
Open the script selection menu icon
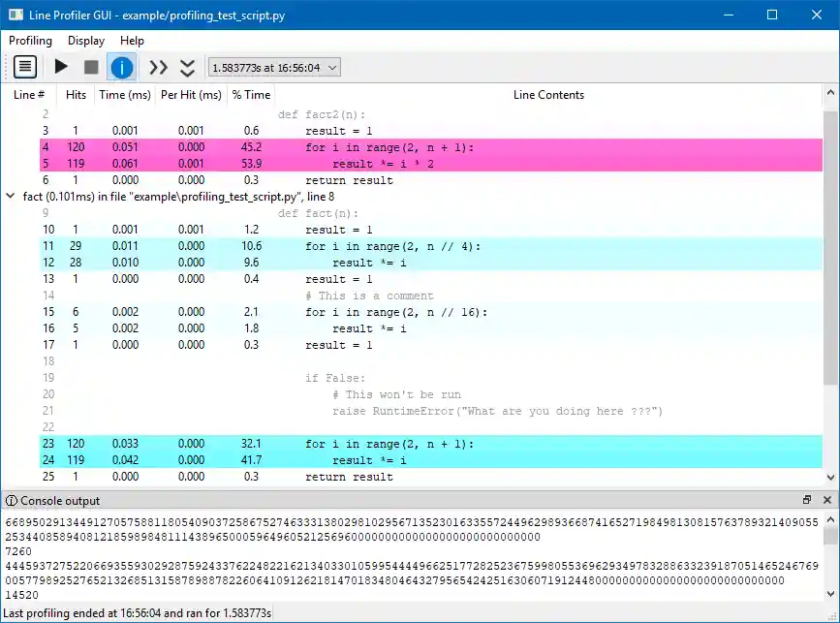24,66
